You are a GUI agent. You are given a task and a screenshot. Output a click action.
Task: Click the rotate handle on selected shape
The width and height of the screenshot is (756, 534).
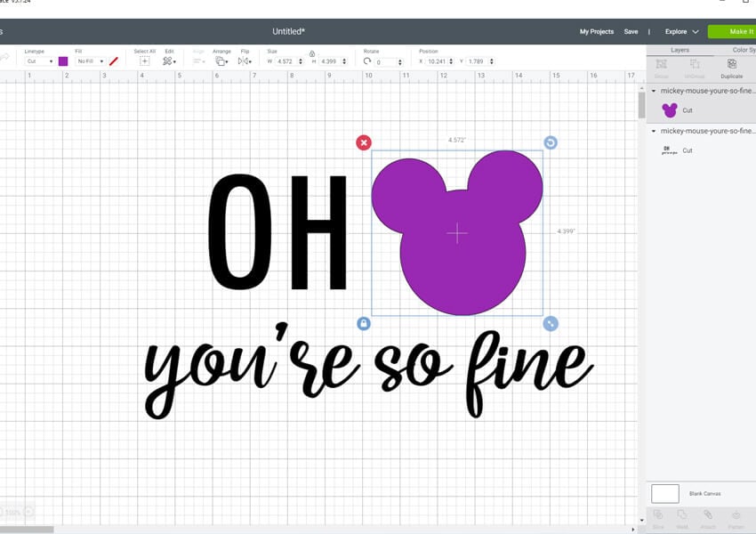(x=551, y=142)
